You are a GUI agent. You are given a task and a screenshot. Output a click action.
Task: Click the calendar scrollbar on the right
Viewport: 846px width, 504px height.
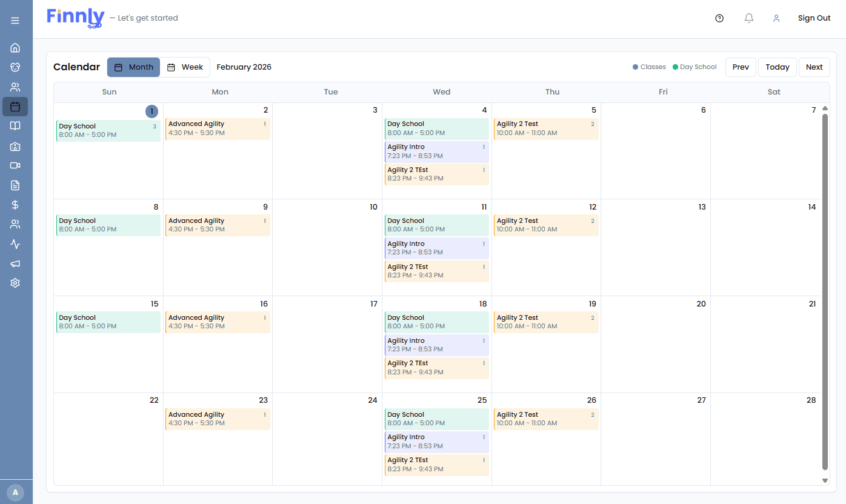coord(825,291)
